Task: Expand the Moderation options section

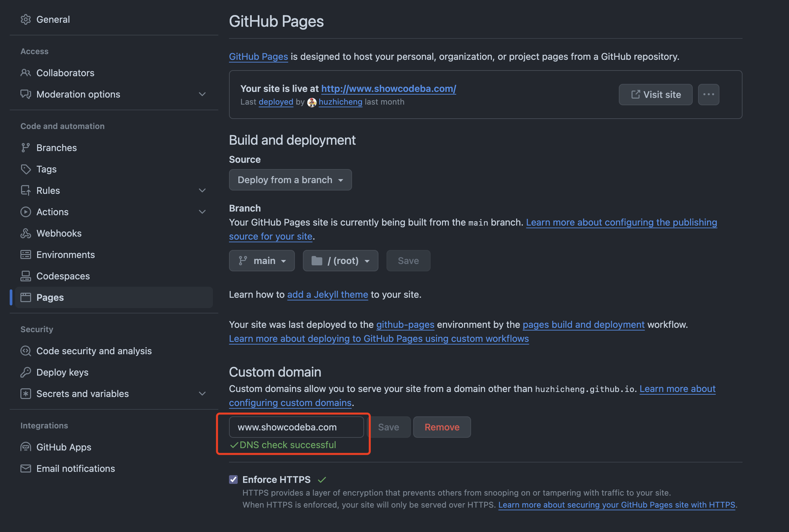Action: [x=202, y=94]
